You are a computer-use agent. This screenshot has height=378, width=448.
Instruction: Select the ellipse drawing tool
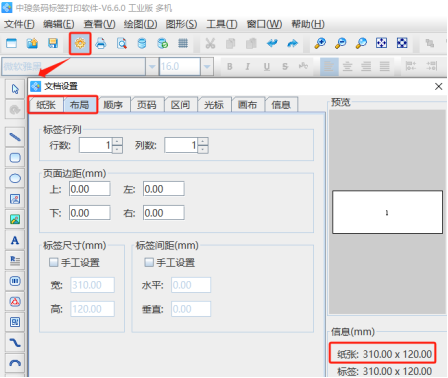[x=15, y=178]
